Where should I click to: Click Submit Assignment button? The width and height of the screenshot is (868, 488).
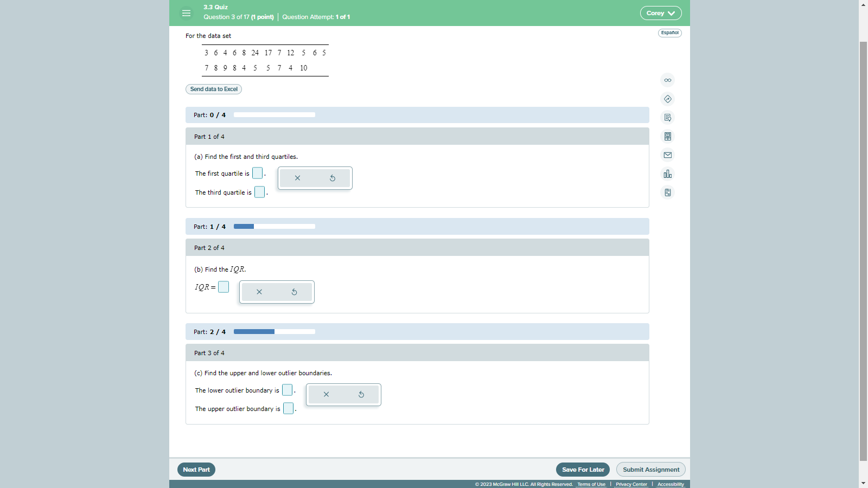point(650,470)
